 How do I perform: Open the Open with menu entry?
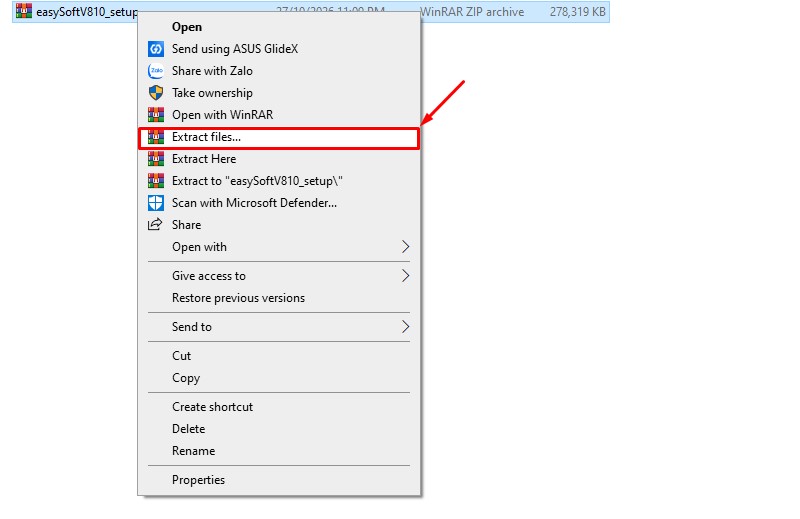coord(279,246)
